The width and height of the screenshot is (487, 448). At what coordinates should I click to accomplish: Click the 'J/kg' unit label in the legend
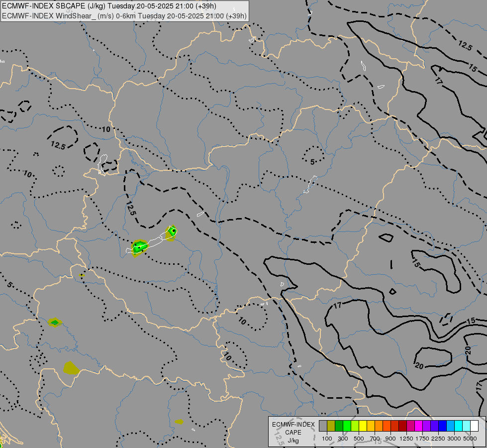click(x=293, y=441)
